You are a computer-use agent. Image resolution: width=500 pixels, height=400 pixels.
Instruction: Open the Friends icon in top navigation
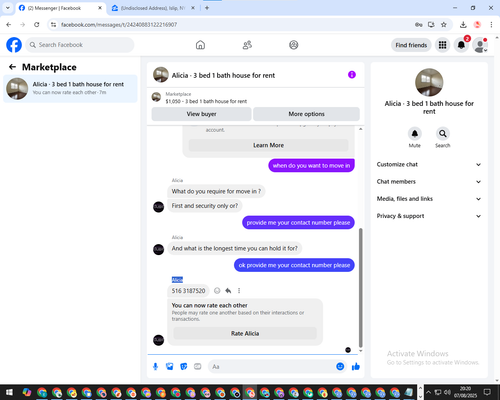(247, 45)
